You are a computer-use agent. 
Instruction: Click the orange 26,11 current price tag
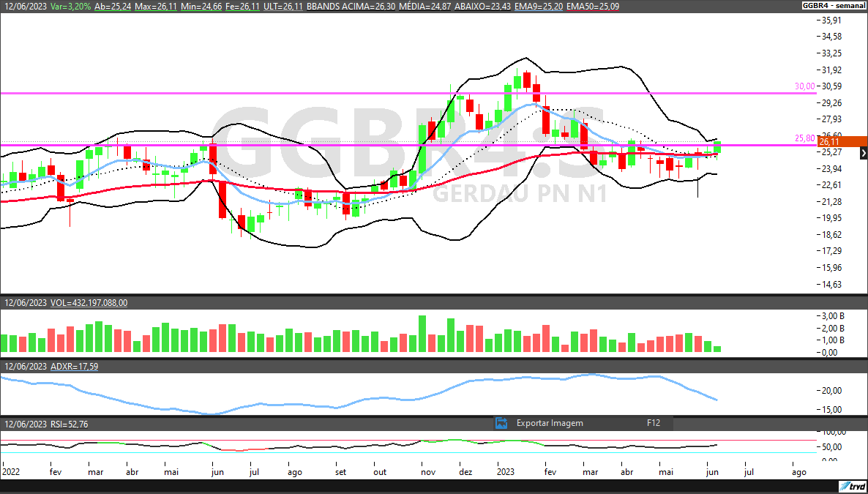pos(841,142)
